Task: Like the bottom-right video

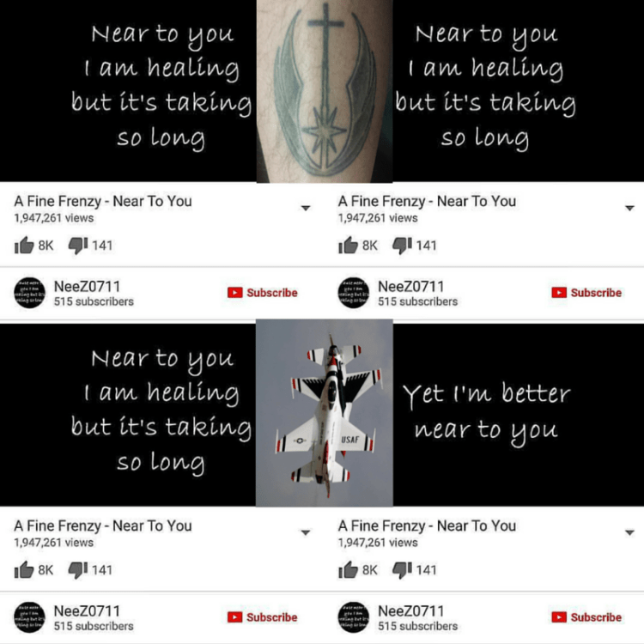Action: [349, 569]
